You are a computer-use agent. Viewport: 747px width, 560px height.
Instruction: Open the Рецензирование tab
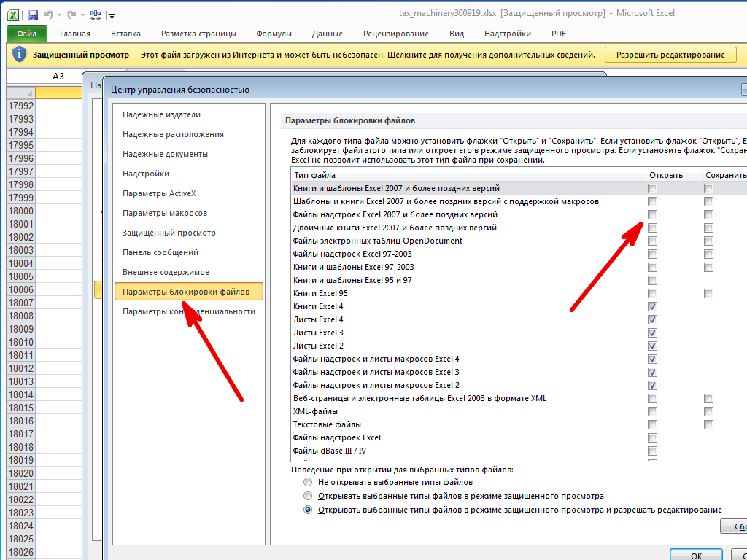coord(396,34)
